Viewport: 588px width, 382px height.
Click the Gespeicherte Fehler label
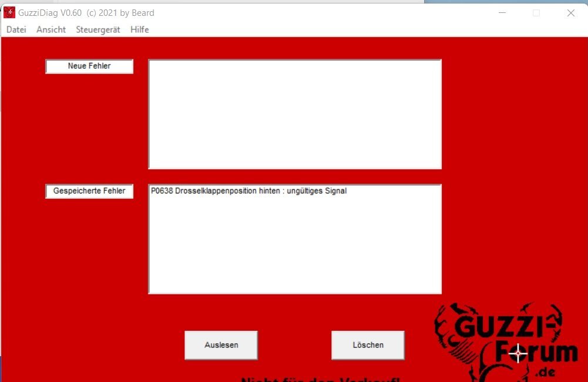pos(89,191)
